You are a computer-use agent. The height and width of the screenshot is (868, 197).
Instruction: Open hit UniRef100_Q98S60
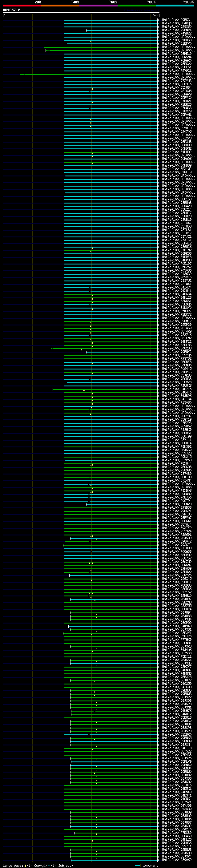pyautogui.click(x=177, y=26)
